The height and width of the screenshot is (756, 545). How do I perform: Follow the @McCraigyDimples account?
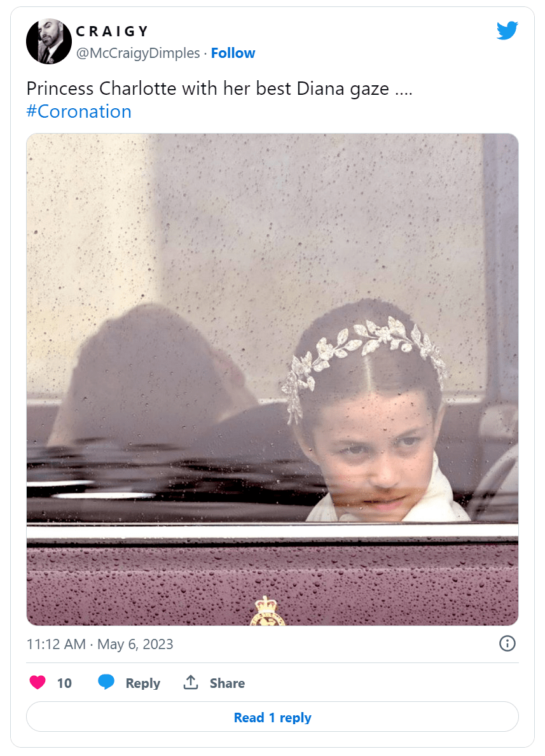pyautogui.click(x=233, y=53)
